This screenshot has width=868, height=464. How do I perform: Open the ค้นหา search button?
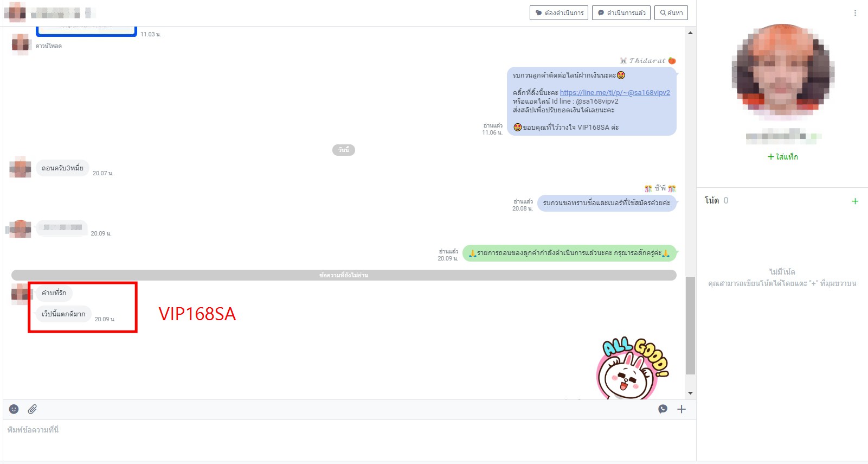coord(671,13)
